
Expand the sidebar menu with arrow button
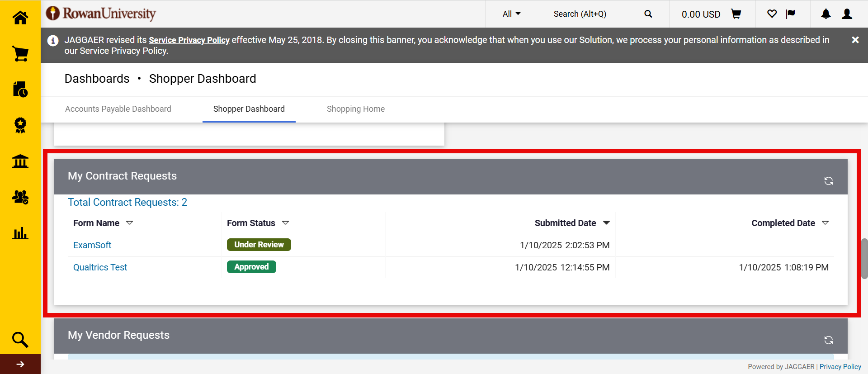click(x=20, y=364)
